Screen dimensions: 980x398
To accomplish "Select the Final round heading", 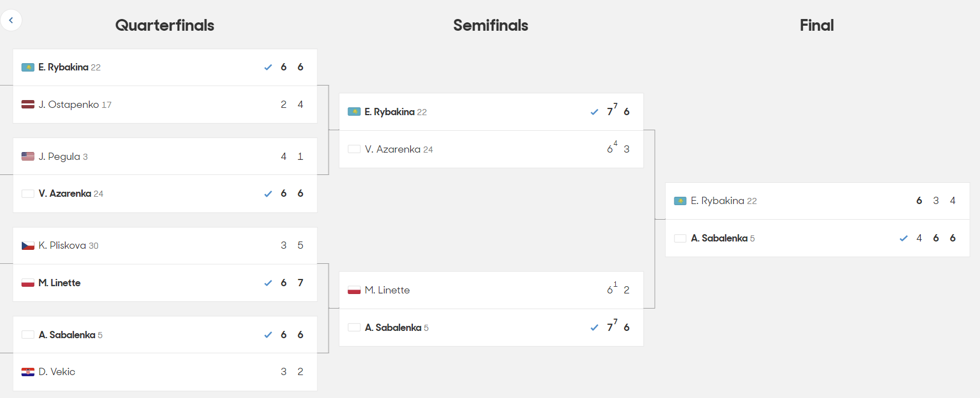I will [x=817, y=25].
